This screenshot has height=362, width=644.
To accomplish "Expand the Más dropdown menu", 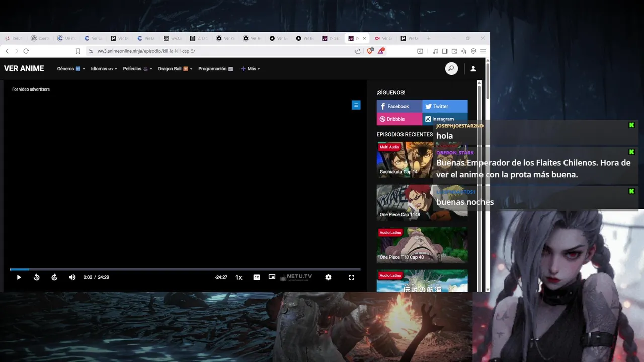I will [x=250, y=69].
